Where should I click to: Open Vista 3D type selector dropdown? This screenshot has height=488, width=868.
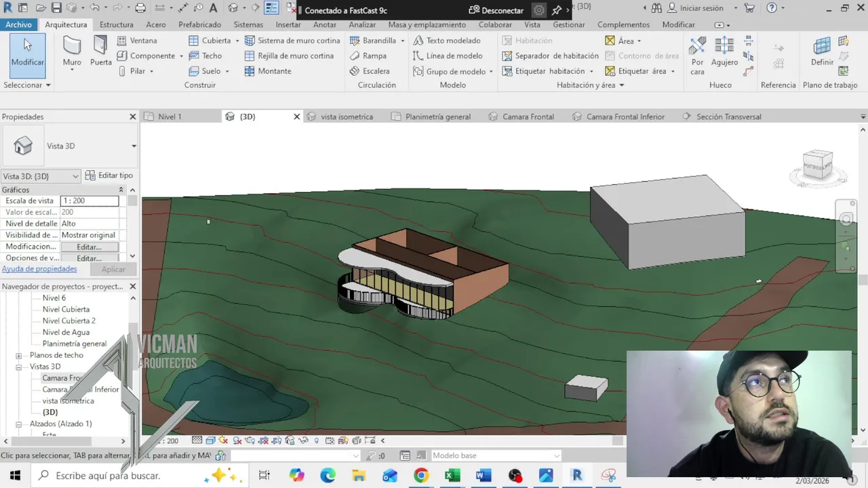[x=134, y=146]
